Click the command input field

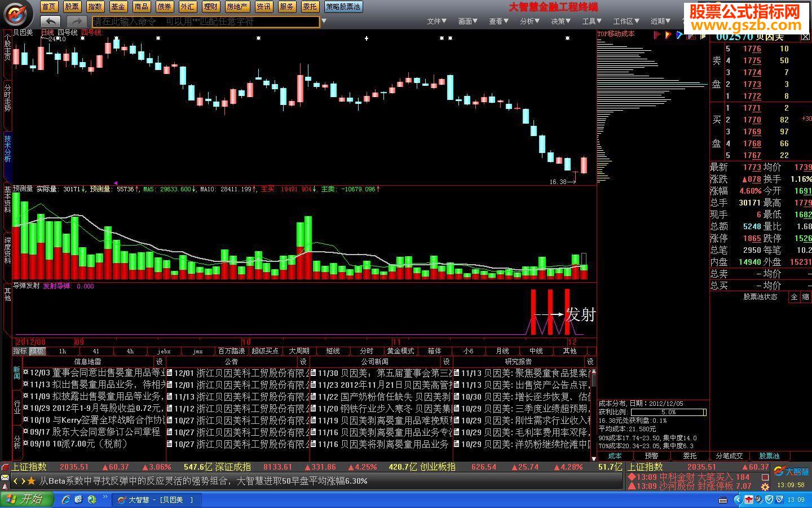(206, 21)
